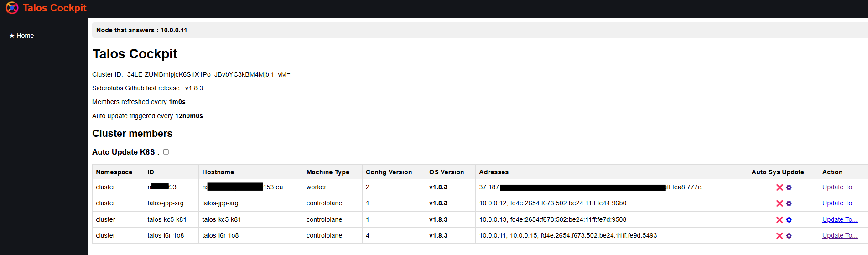Click Siderolabs Github last release v1.8.3 text

click(x=147, y=88)
